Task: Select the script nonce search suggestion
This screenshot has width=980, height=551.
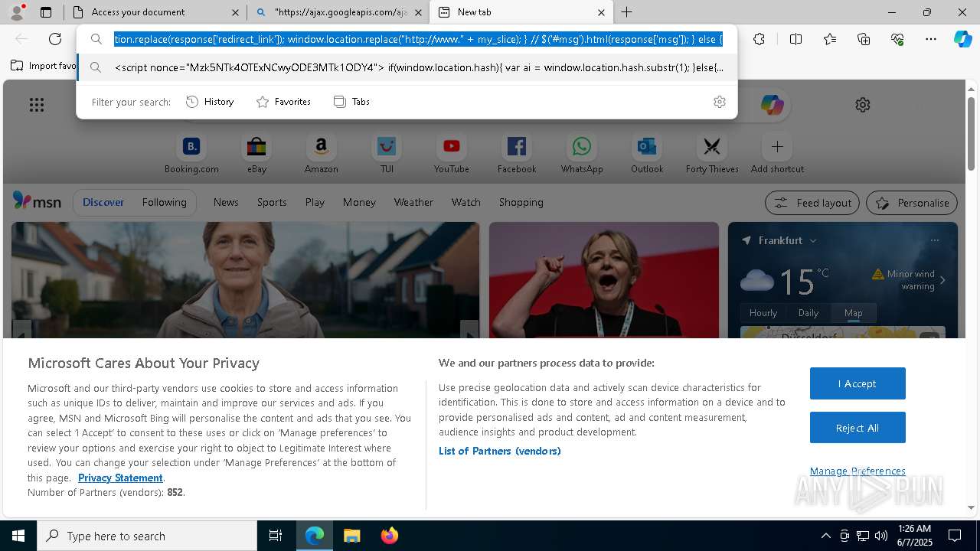Action: (407, 67)
